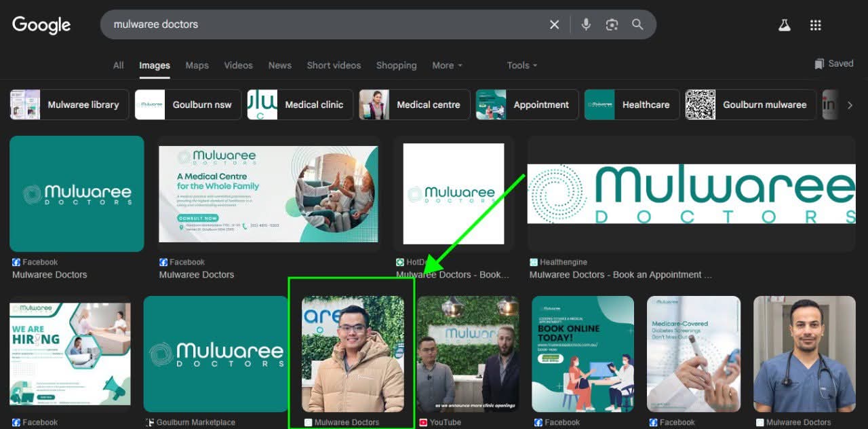Click the magnifying glass search button
The height and width of the screenshot is (429, 868).
point(637,24)
